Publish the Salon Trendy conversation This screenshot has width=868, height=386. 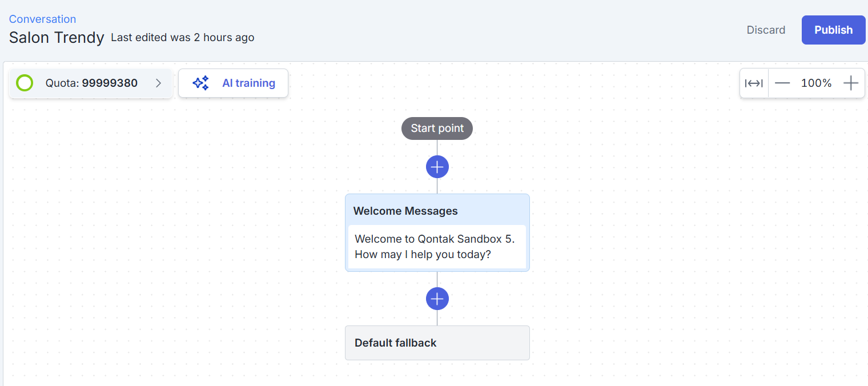pos(833,30)
